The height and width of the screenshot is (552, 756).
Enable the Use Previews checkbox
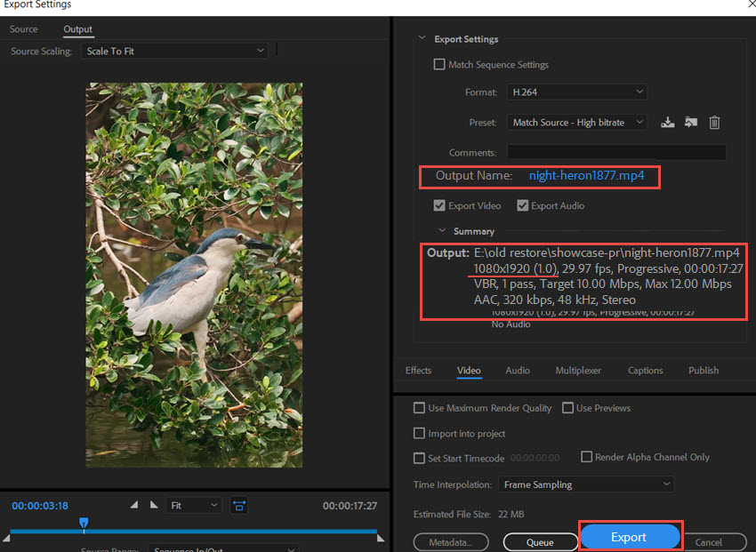568,408
